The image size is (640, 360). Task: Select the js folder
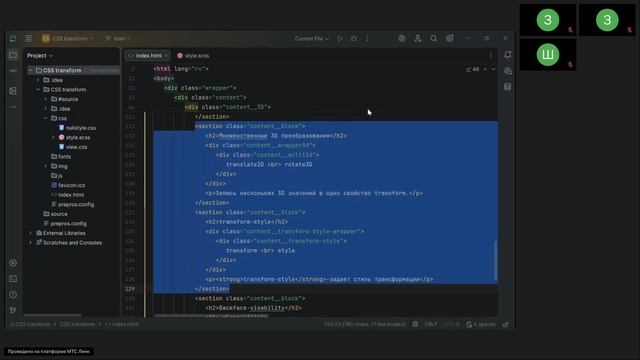tap(57, 176)
